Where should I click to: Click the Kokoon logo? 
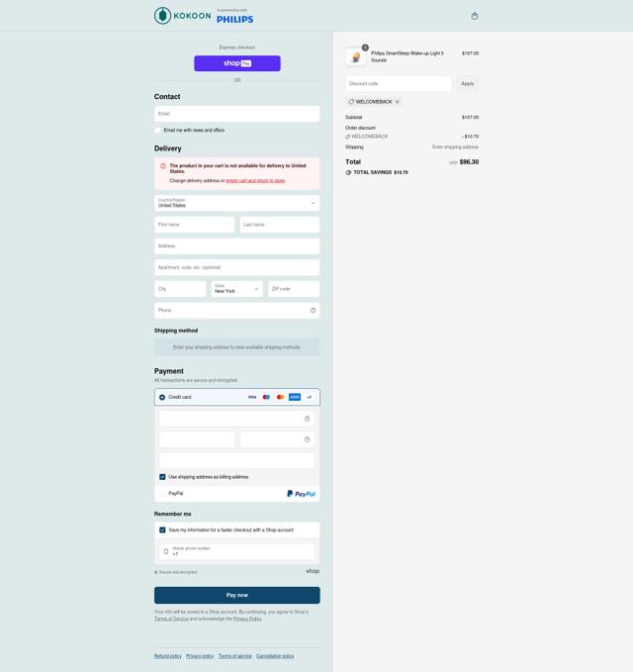(182, 16)
